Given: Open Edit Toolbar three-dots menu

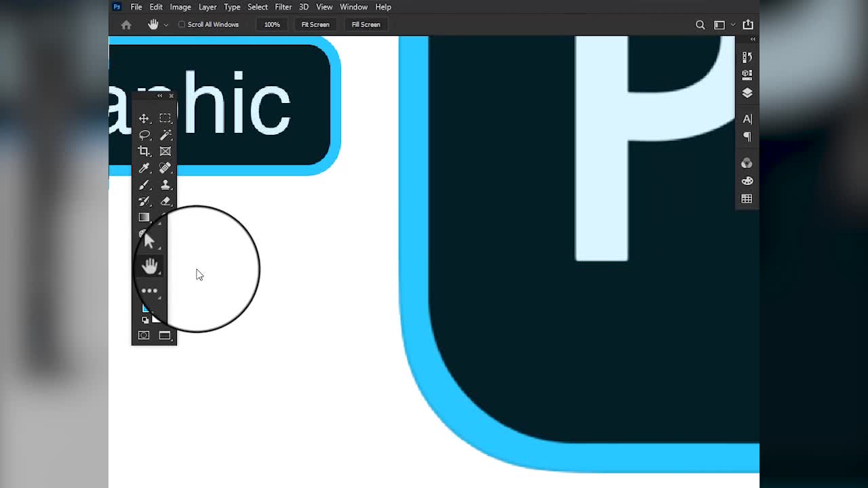Looking at the screenshot, I should point(149,291).
